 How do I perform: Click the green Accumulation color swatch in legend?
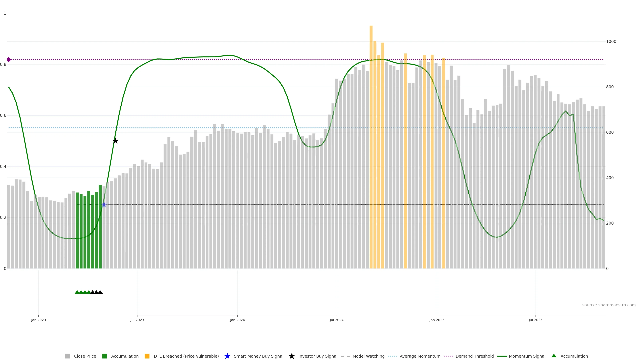pos(104,356)
